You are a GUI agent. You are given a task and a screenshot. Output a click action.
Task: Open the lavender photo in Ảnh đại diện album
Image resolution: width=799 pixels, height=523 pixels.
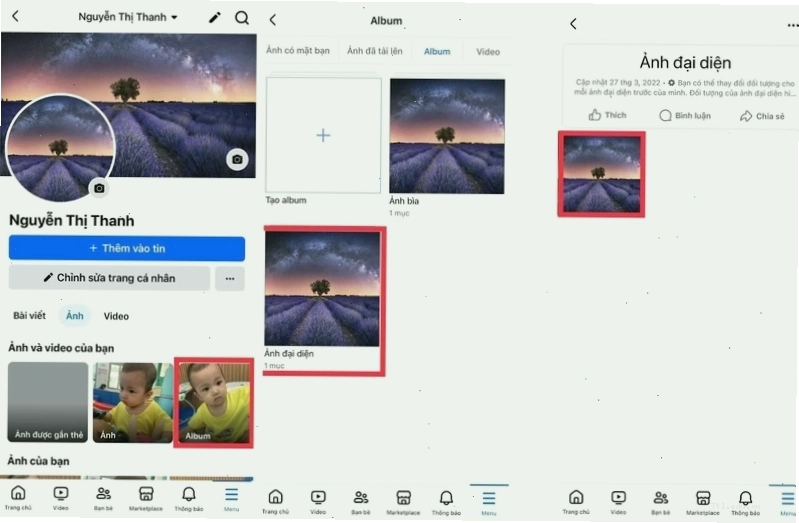(601, 174)
